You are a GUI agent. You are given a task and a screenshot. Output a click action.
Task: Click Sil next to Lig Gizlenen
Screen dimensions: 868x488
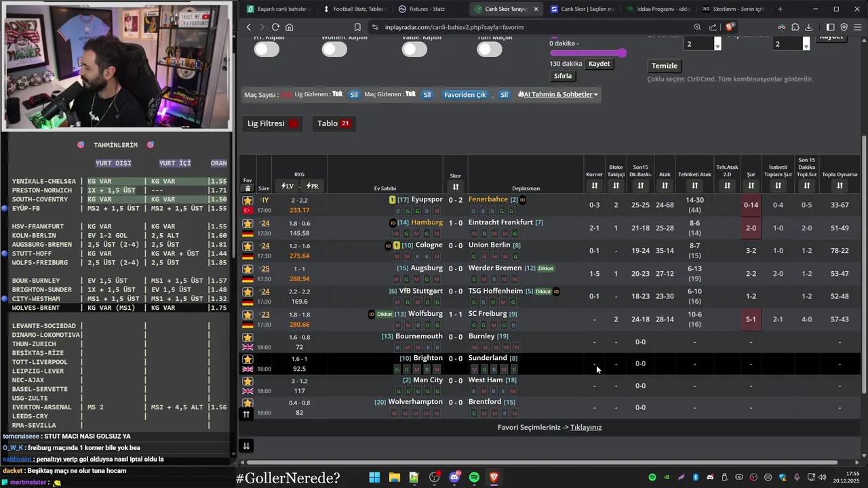[x=353, y=95]
